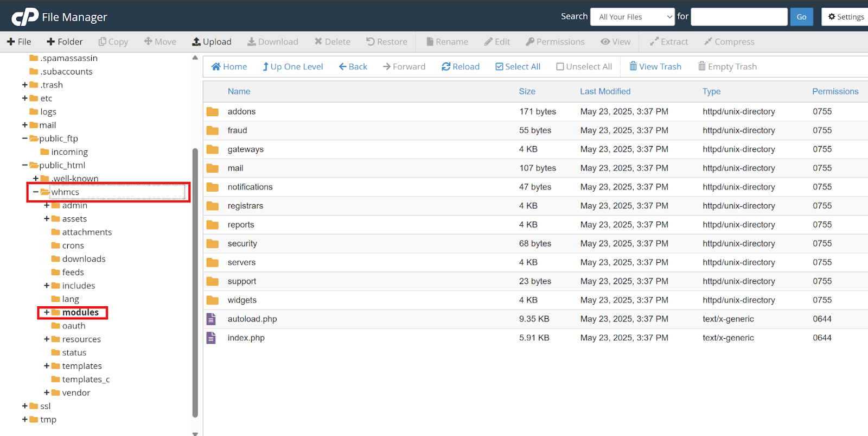Open the Settings button

pyautogui.click(x=846, y=17)
